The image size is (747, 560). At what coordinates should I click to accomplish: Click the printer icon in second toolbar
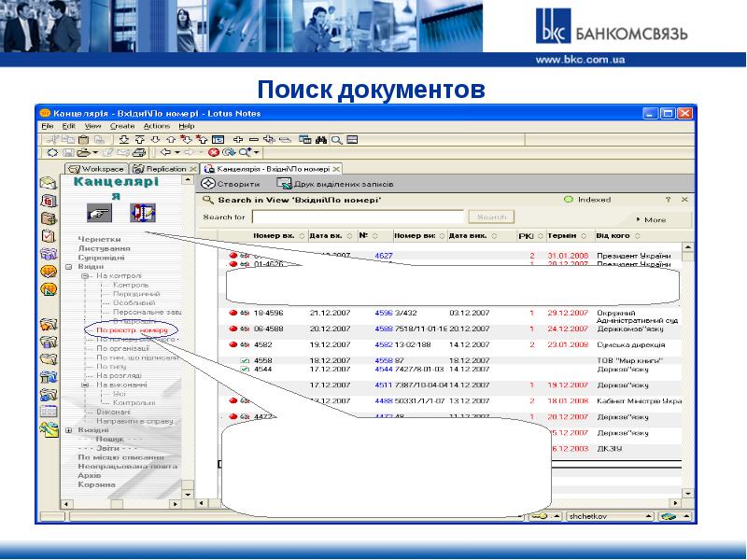point(138,152)
